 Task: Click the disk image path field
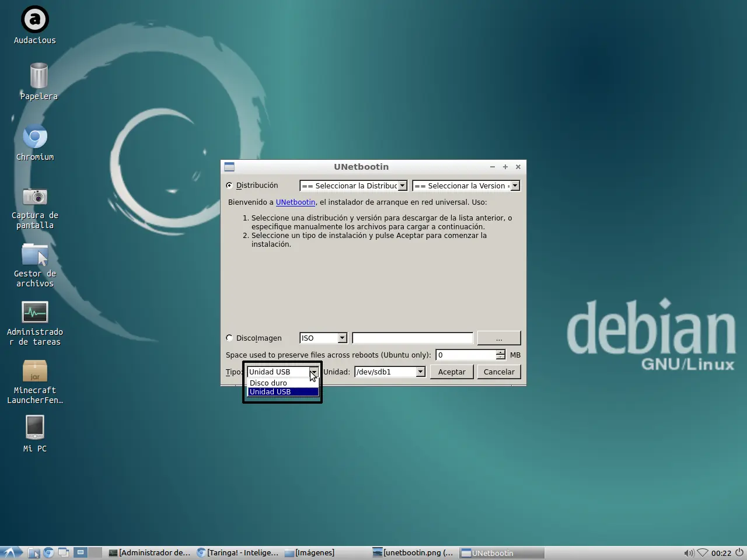pos(413,338)
